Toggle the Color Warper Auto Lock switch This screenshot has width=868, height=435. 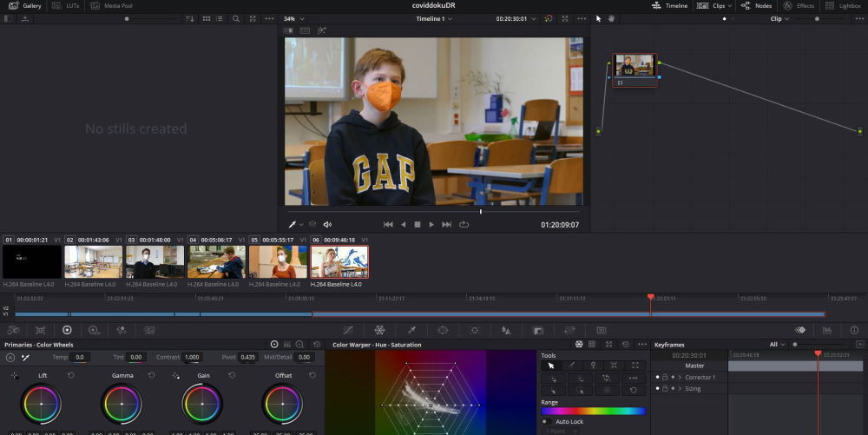(x=545, y=422)
